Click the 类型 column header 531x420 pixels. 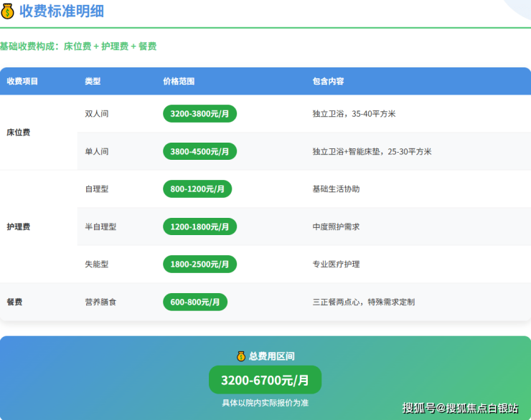pos(93,82)
